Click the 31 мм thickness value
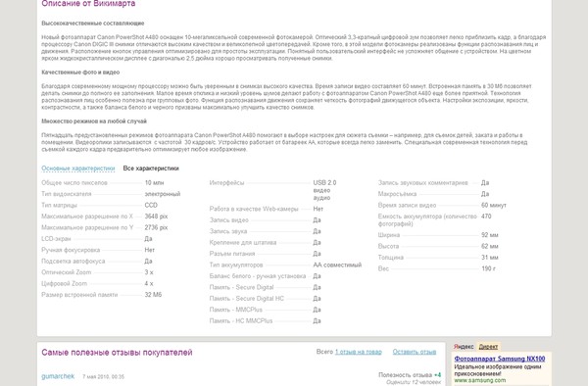The height and width of the screenshot is (386, 588). pyautogui.click(x=489, y=258)
